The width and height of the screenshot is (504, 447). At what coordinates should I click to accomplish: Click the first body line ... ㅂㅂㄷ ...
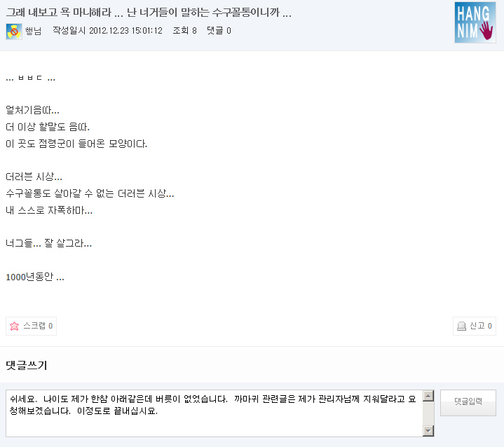pos(31,78)
